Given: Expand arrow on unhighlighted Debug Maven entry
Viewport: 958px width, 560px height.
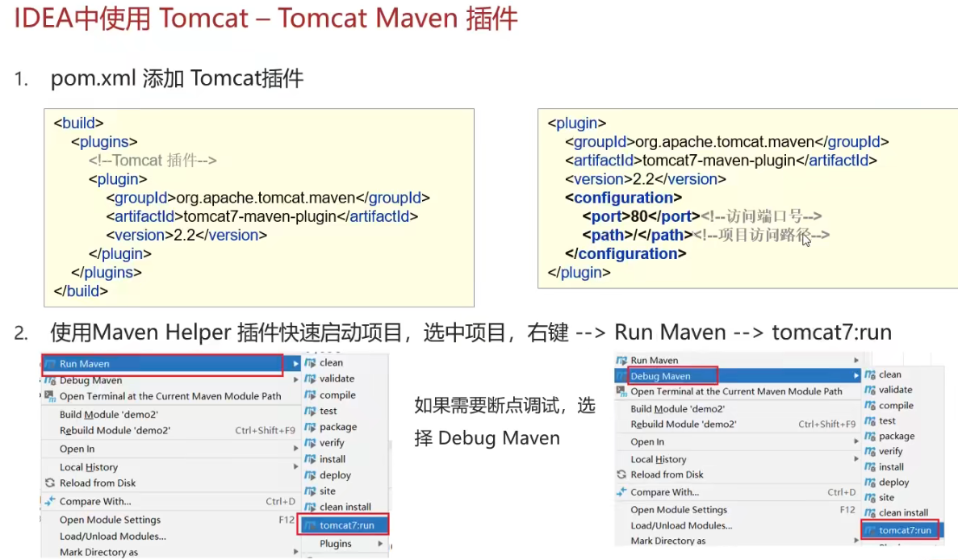Looking at the screenshot, I should (x=295, y=380).
